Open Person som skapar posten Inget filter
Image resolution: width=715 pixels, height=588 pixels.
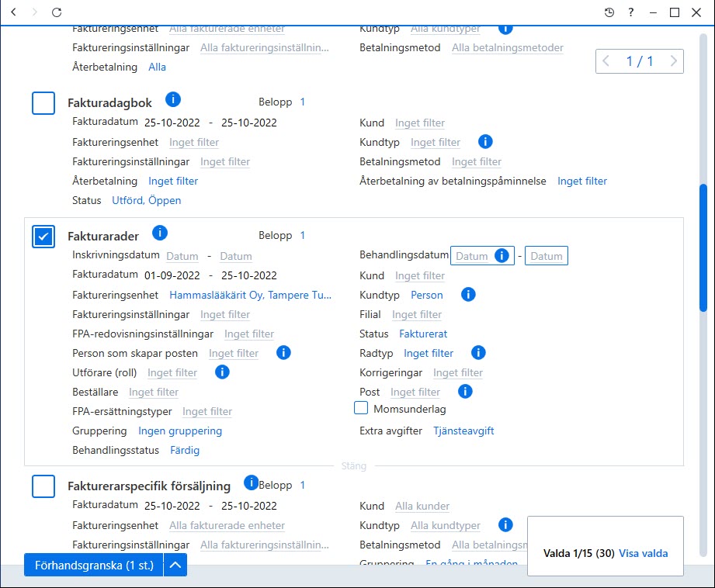234,353
